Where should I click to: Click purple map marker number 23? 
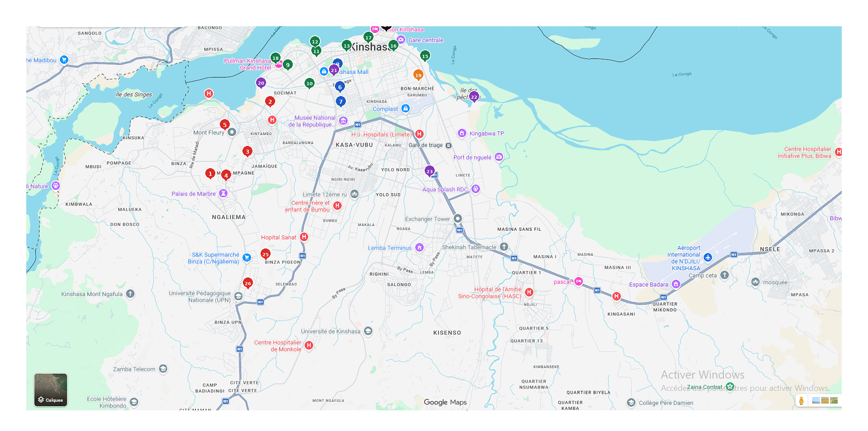coord(429,171)
